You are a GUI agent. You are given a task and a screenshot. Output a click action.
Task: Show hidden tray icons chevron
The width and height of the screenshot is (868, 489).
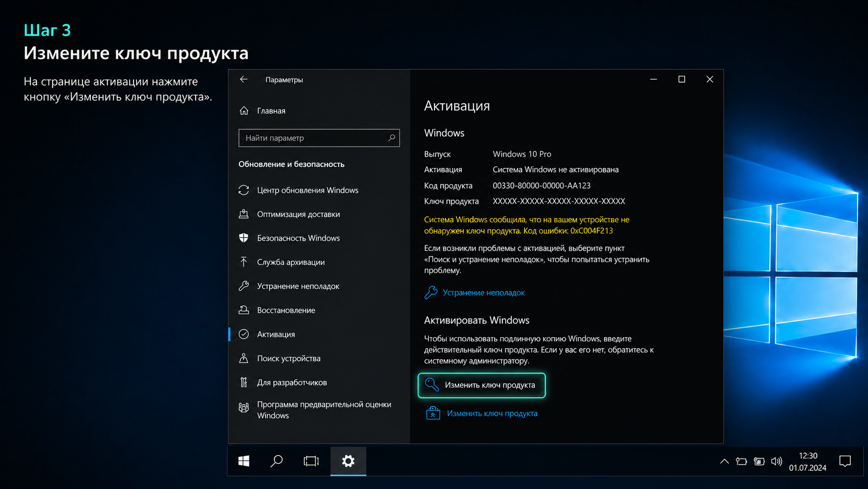[x=724, y=461]
